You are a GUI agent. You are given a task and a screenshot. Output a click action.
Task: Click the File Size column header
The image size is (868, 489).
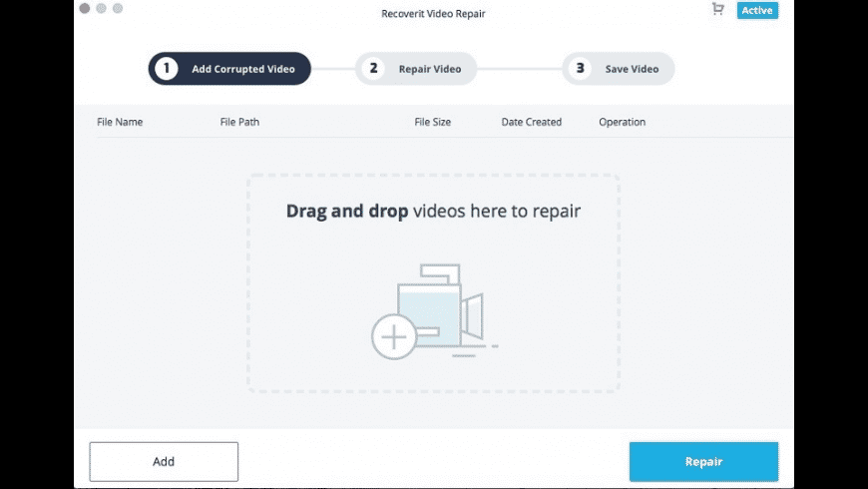432,122
